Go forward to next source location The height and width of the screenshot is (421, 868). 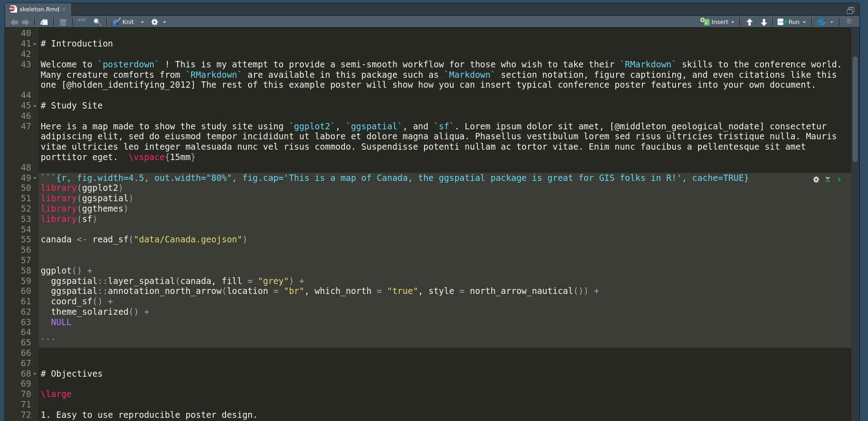[26, 22]
